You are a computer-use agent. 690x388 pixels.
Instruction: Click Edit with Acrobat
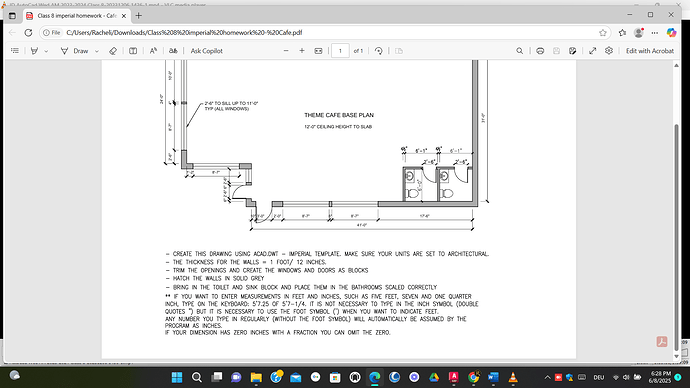[650, 51]
